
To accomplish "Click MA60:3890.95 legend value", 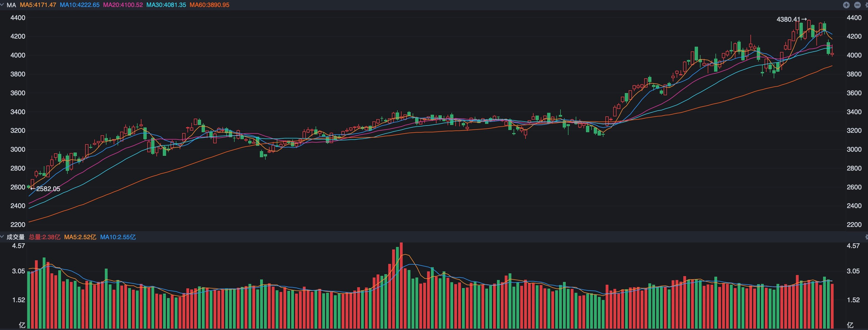I will pyautogui.click(x=210, y=5).
